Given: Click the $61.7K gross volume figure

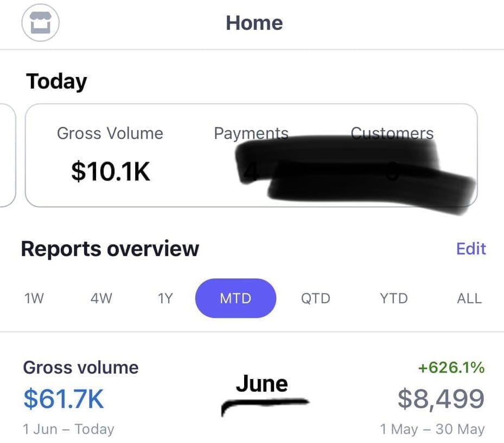Looking at the screenshot, I should point(63,399).
